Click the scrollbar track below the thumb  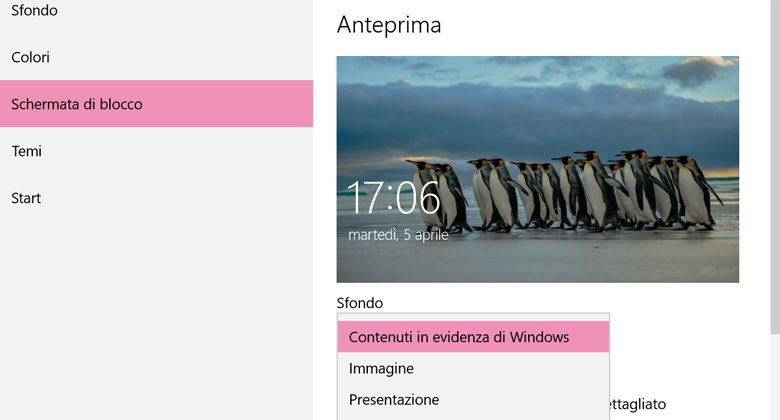pos(776,377)
